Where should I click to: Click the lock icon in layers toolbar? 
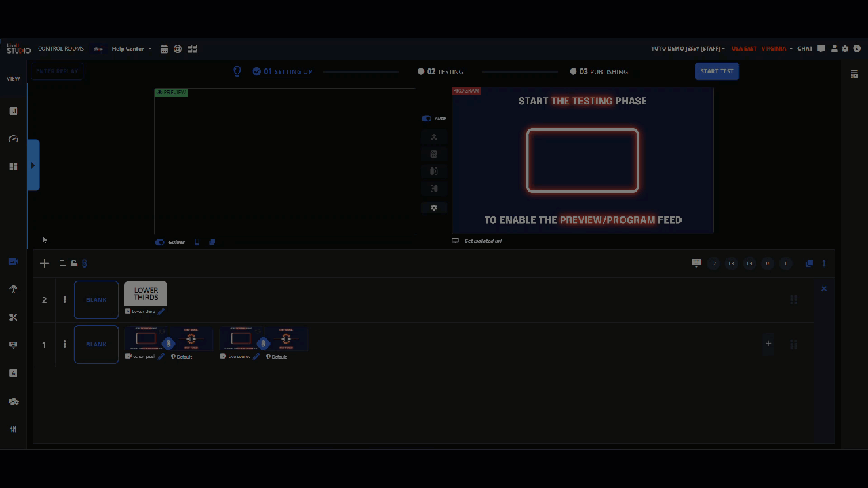(74, 263)
